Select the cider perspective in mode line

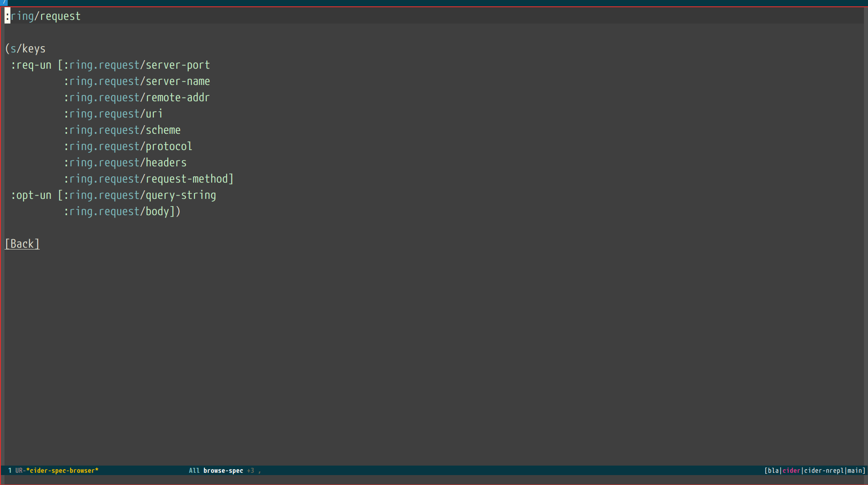coord(792,471)
